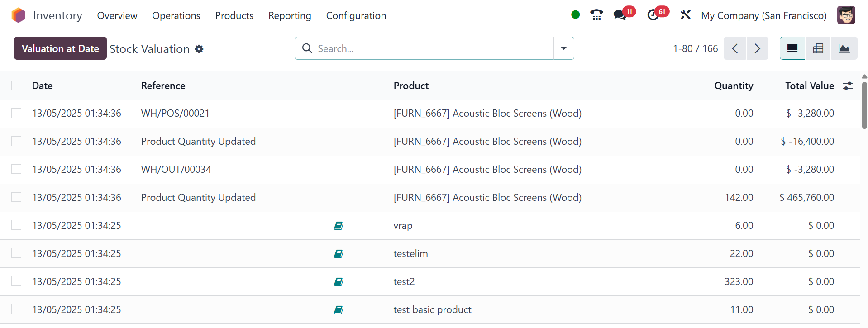Click the Stock Valuation gear icon
Image resolution: width=868 pixels, height=328 pixels.
pos(199,49)
